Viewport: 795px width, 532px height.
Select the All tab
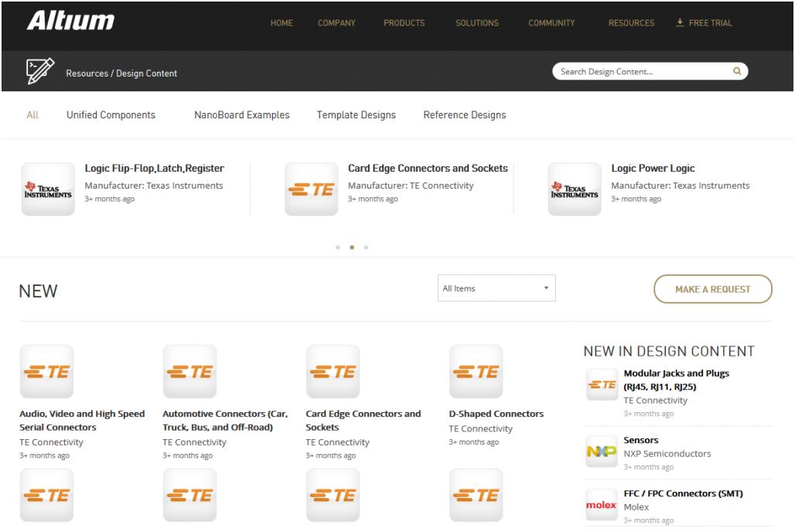click(x=32, y=115)
